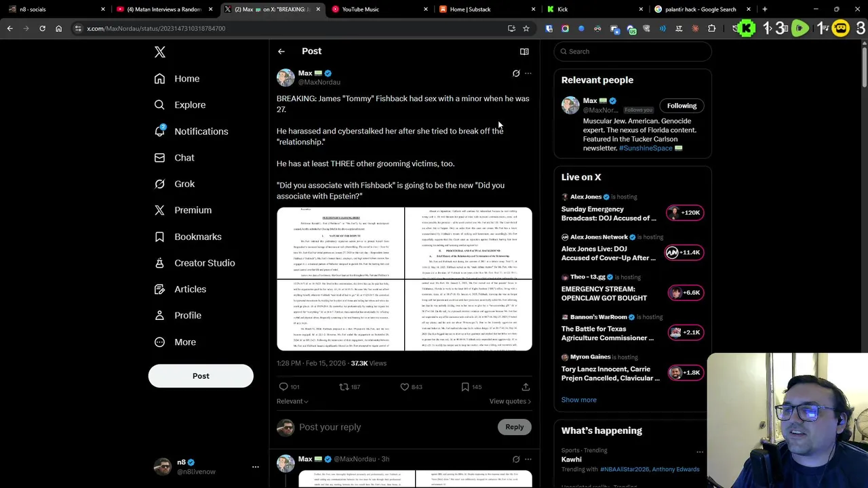Click the browser home button
The width and height of the screenshot is (868, 488).
click(58, 28)
